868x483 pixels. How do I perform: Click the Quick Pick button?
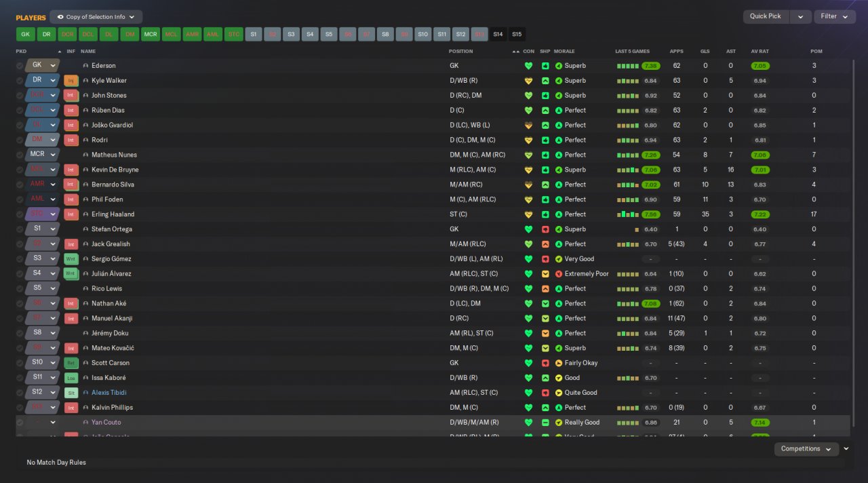[766, 16]
